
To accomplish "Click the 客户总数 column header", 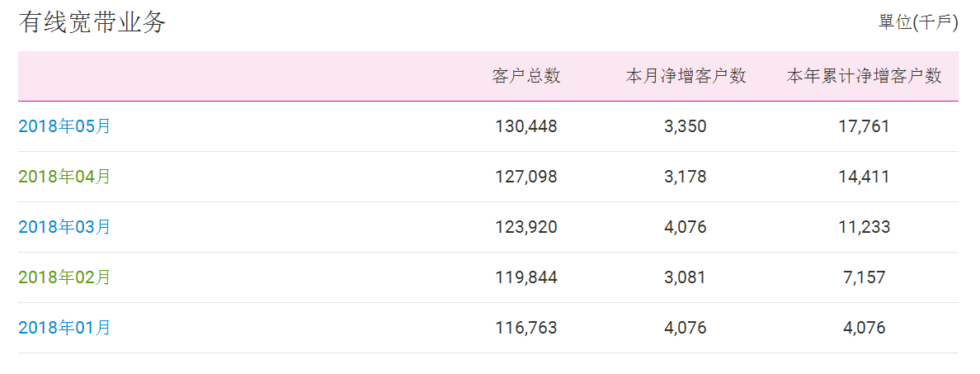I will point(526,76).
